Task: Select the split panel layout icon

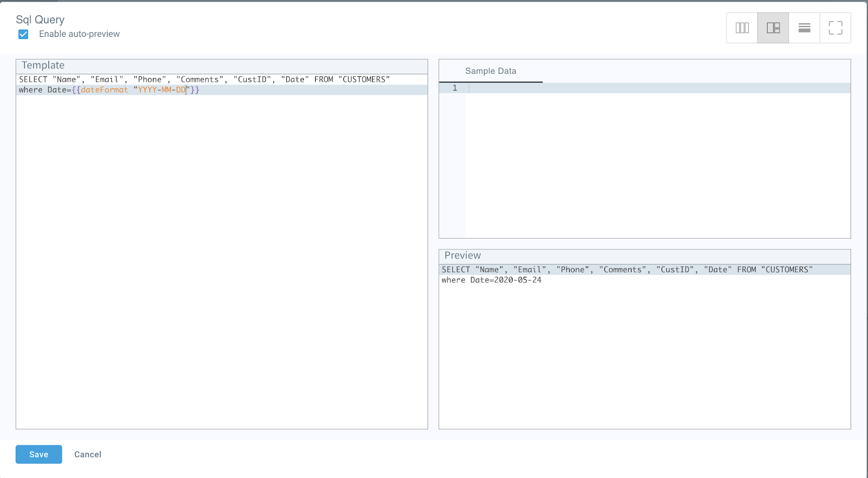Action: [x=773, y=28]
